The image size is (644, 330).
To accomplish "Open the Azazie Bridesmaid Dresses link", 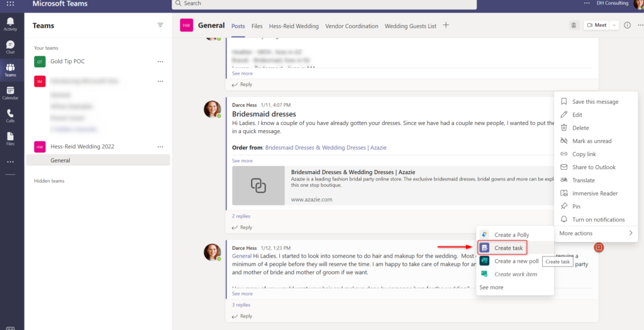I will coord(326,147).
